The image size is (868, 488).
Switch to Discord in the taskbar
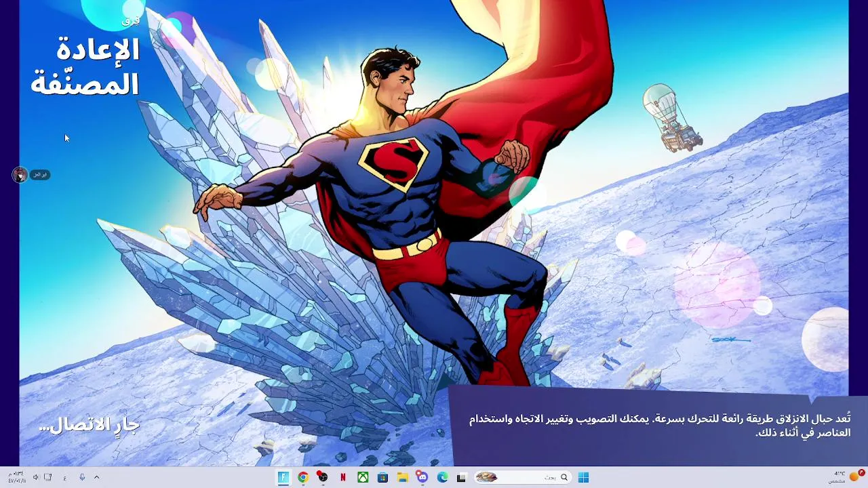coord(422,477)
